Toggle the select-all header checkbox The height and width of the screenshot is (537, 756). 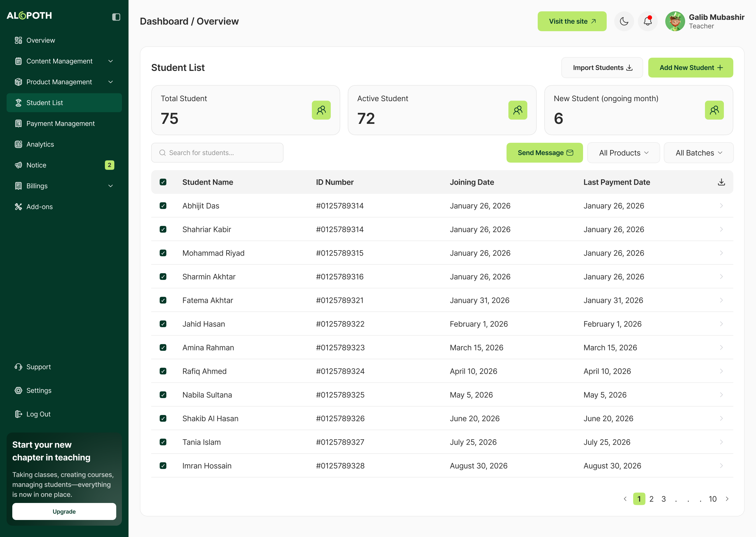click(x=163, y=182)
